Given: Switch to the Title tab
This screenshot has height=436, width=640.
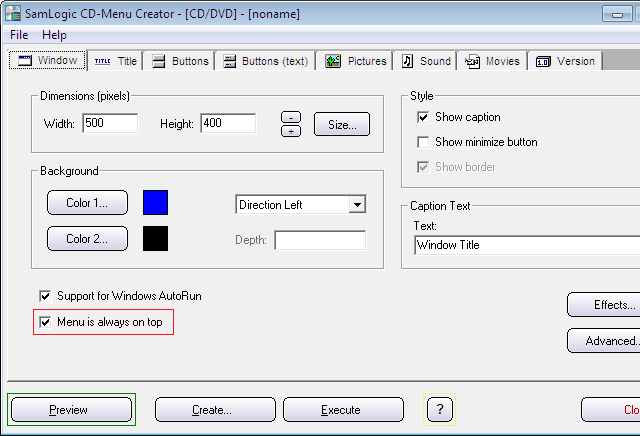Looking at the screenshot, I should click(x=115, y=61).
